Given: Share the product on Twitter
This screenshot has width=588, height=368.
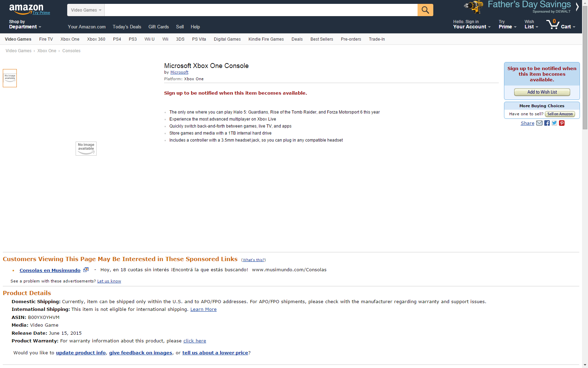Looking at the screenshot, I should tap(554, 123).
